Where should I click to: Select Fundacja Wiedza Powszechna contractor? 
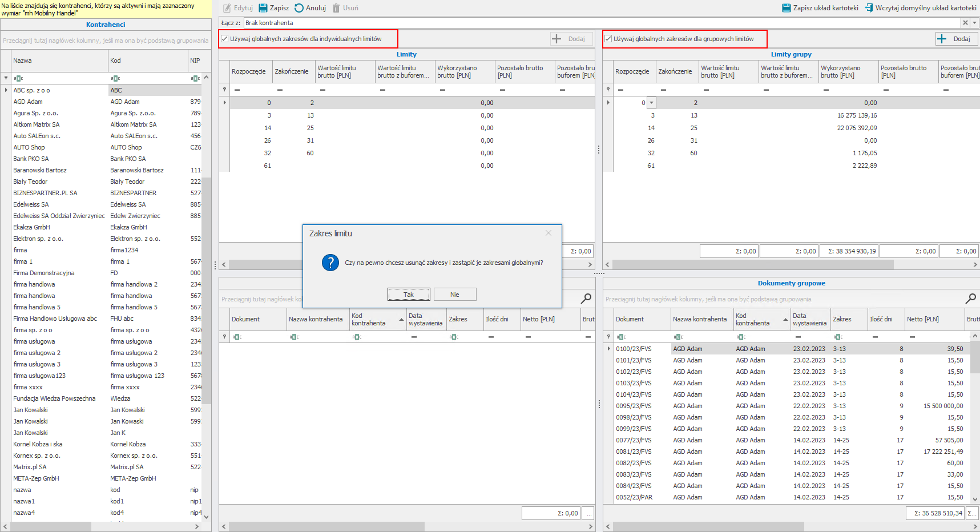[106, 398]
